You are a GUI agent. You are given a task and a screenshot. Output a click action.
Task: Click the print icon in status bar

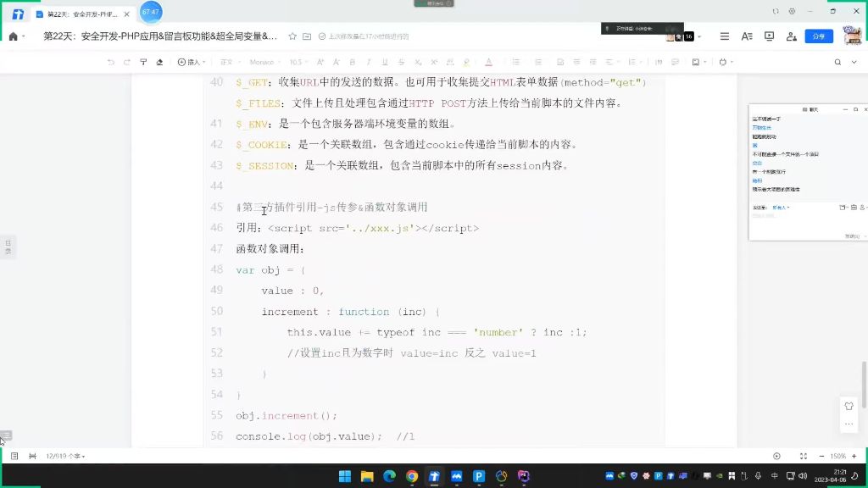[33, 456]
